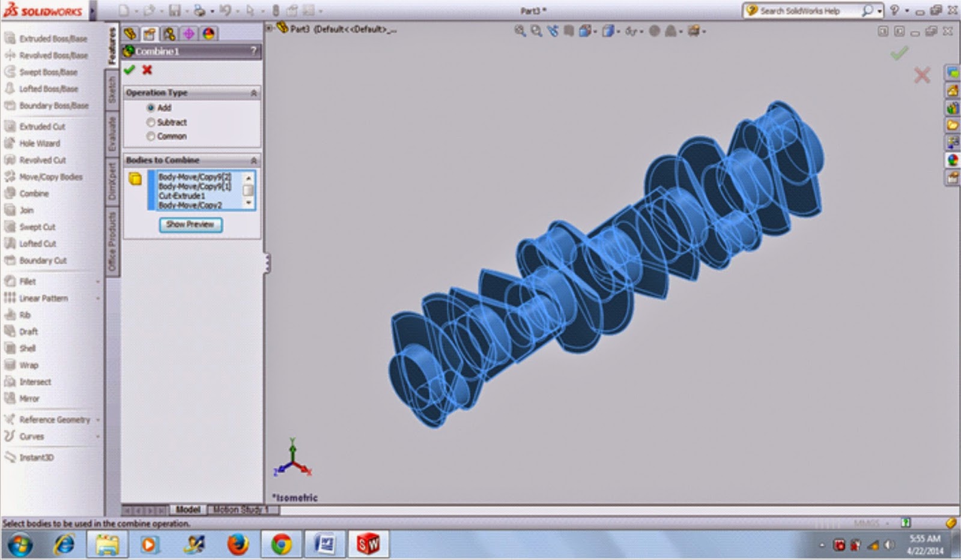Open help for the Combine1 panel
Viewport: 961px width, 560px height.
pos(253,51)
